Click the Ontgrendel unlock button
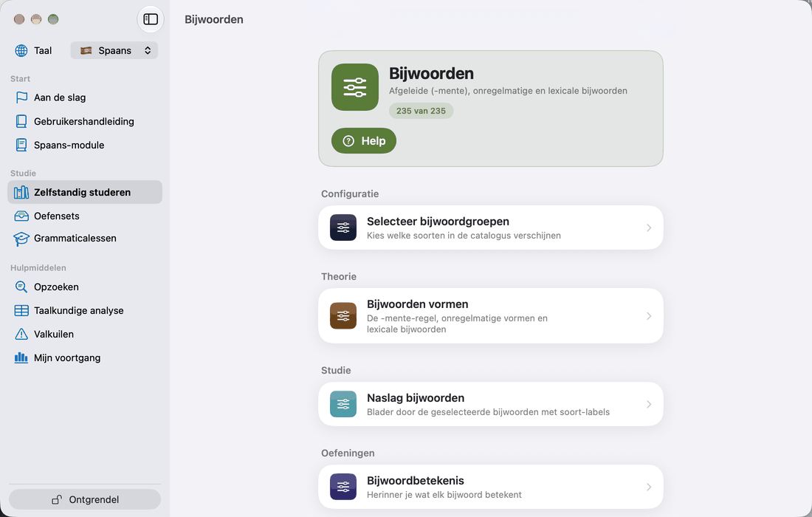This screenshot has width=812, height=517. click(85, 499)
